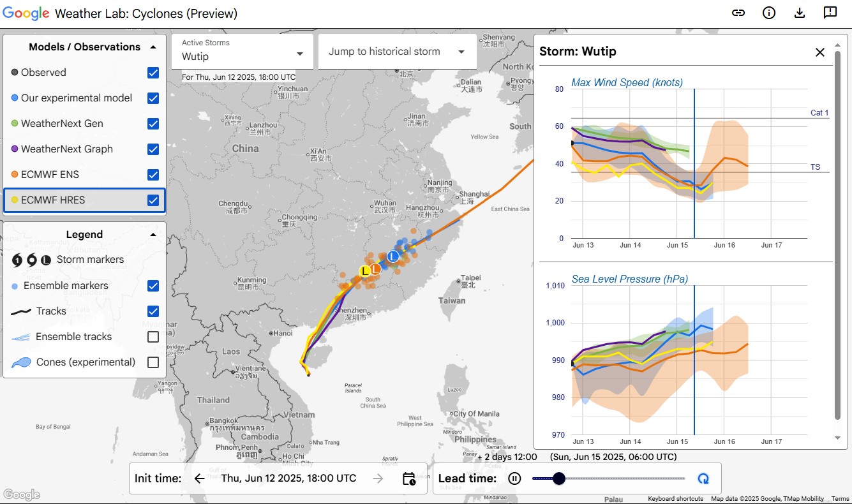Image resolution: width=852 pixels, height=504 pixels.
Task: Close the Storm: Wutip panel
Action: pyautogui.click(x=820, y=52)
